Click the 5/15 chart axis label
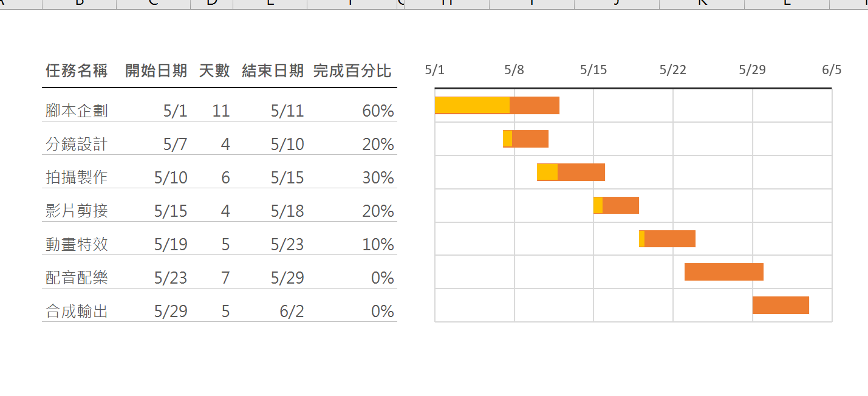 coord(593,70)
